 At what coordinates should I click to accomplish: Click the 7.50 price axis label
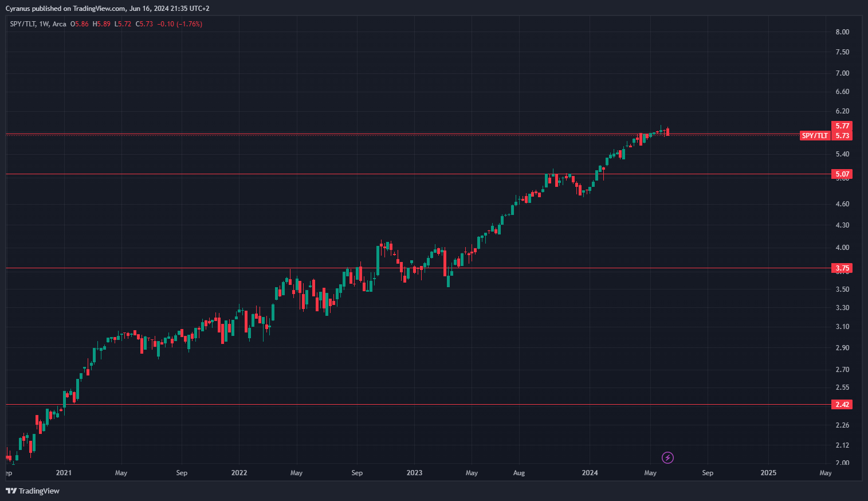[x=842, y=52]
